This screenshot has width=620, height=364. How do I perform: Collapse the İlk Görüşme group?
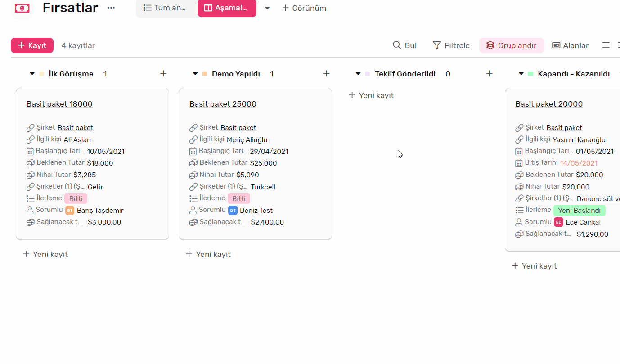click(32, 74)
